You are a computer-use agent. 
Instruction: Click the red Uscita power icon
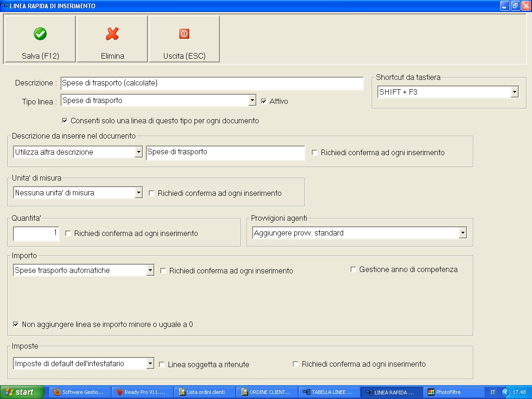pos(184,34)
